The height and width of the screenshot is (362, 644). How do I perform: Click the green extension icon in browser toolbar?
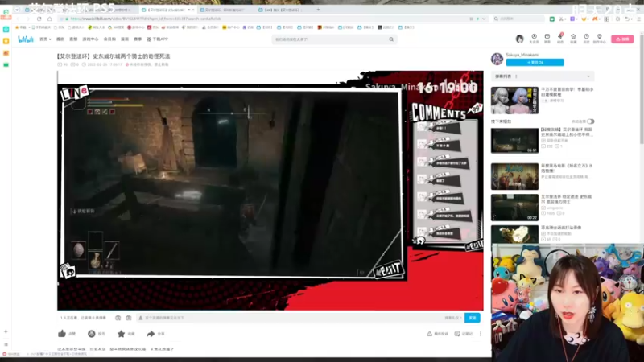coord(552,19)
